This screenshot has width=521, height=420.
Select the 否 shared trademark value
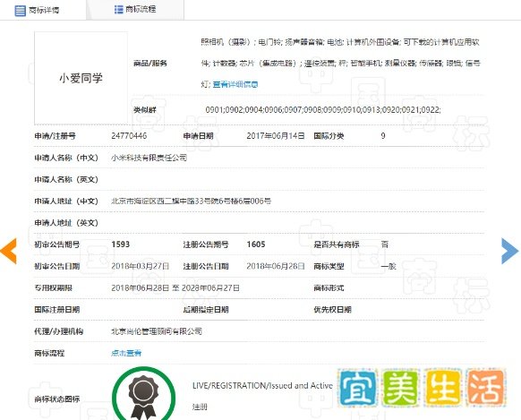384,244
